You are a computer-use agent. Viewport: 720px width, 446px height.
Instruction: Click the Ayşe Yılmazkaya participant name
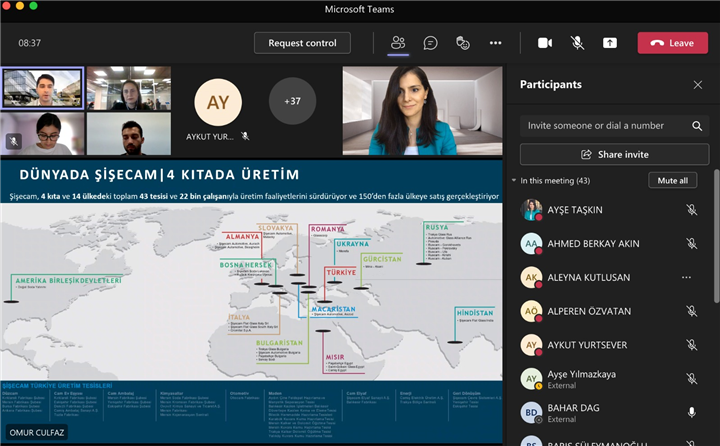581,374
